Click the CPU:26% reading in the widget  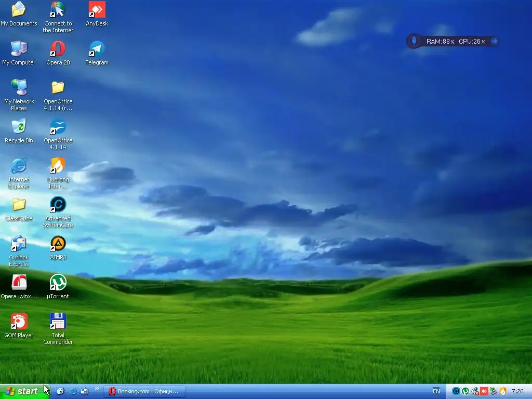click(x=472, y=42)
